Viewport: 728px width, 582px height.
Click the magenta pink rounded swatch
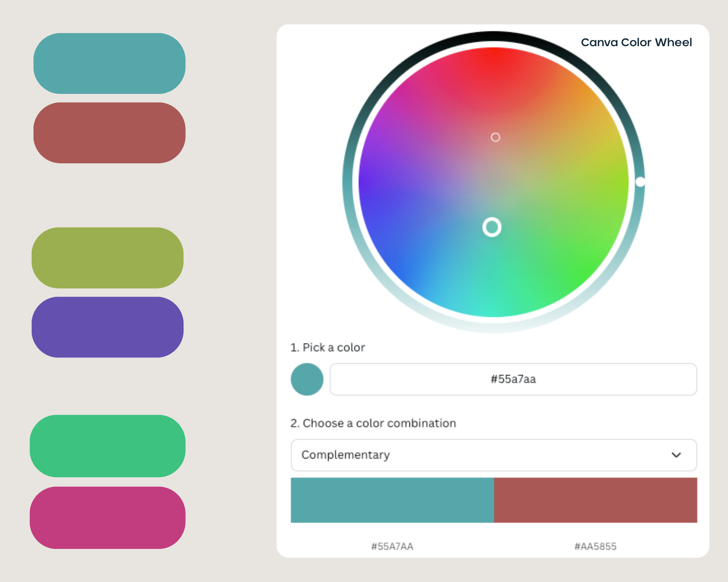click(107, 518)
